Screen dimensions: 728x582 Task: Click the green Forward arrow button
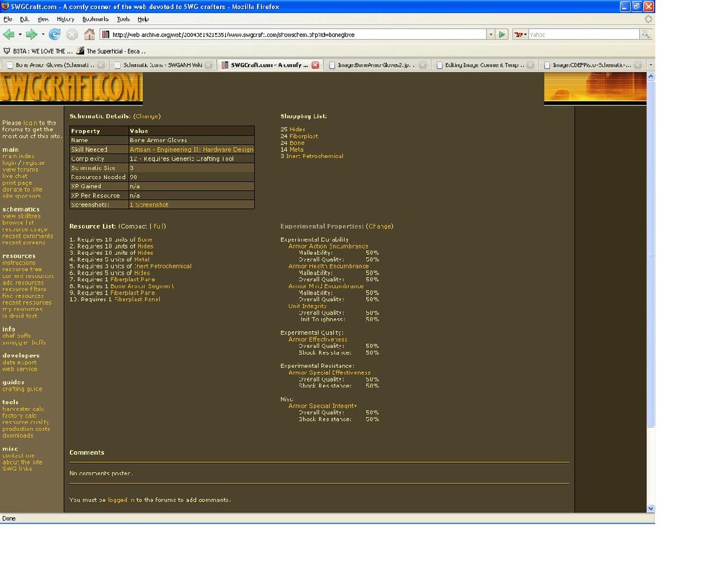30,34
